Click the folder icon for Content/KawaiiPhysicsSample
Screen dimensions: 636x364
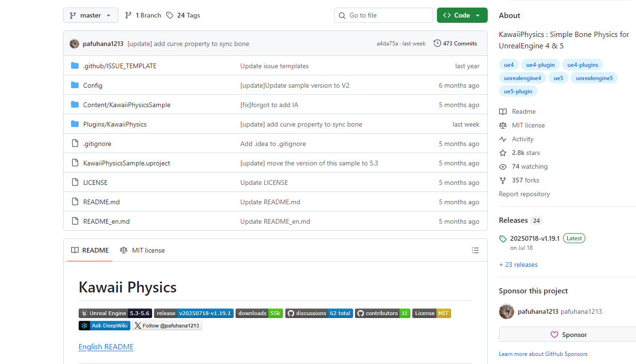75,105
